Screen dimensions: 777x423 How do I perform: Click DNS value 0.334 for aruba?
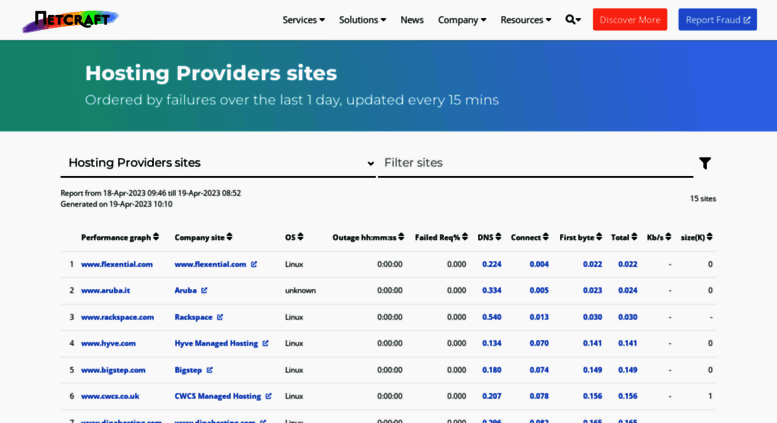(492, 290)
